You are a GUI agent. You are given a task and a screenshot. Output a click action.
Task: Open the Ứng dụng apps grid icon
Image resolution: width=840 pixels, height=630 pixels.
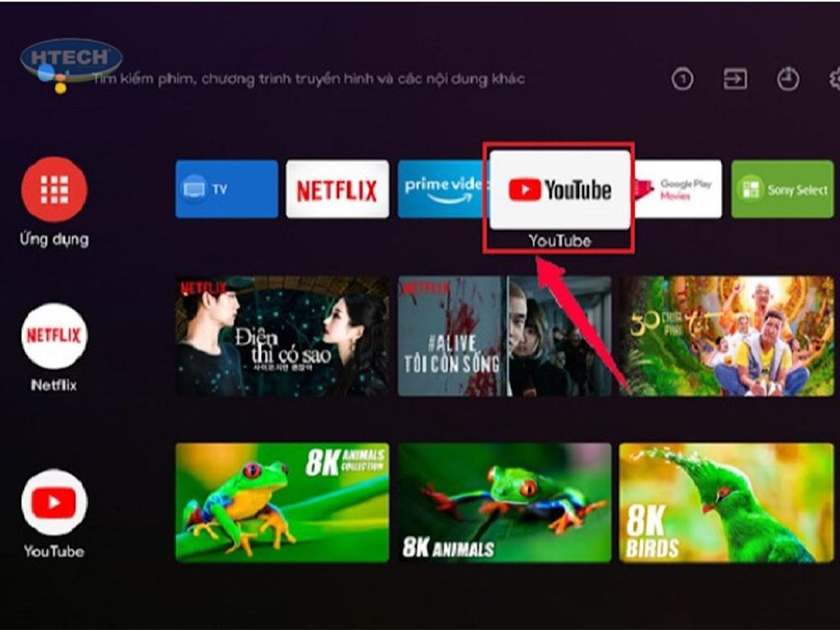point(54,189)
